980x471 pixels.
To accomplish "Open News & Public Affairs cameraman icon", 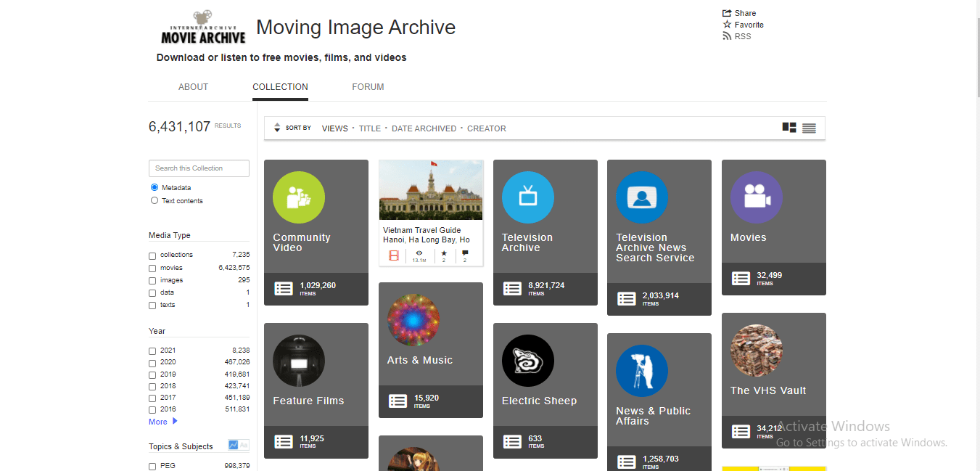I will [642, 371].
